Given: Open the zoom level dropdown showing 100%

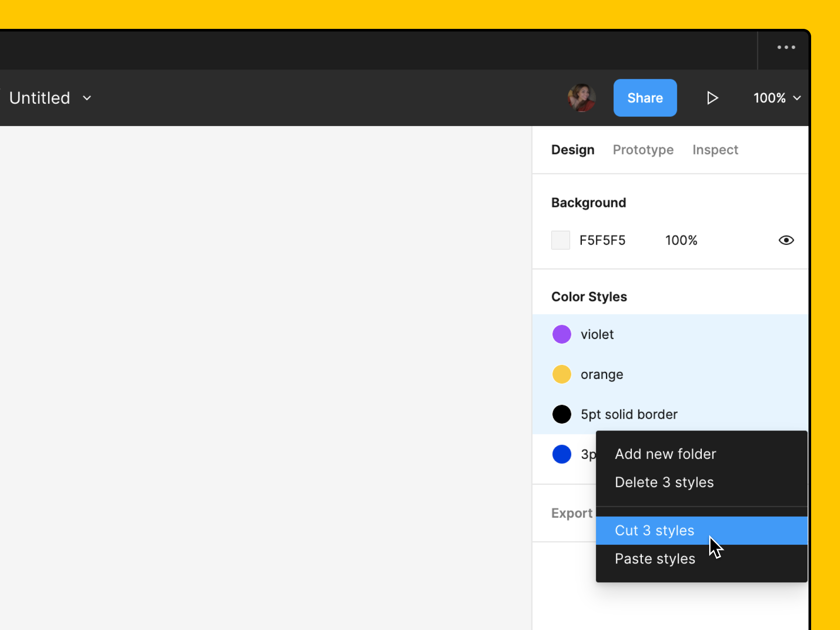Looking at the screenshot, I should [x=777, y=98].
